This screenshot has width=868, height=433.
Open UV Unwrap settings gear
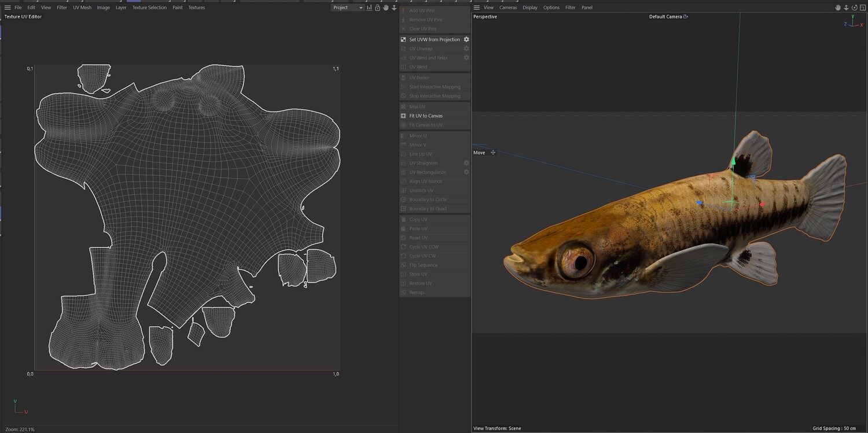[466, 49]
